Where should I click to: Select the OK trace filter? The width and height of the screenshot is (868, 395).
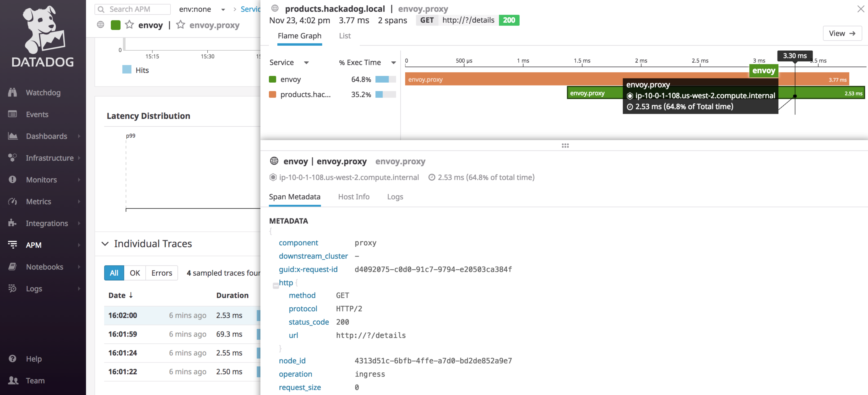click(x=135, y=273)
